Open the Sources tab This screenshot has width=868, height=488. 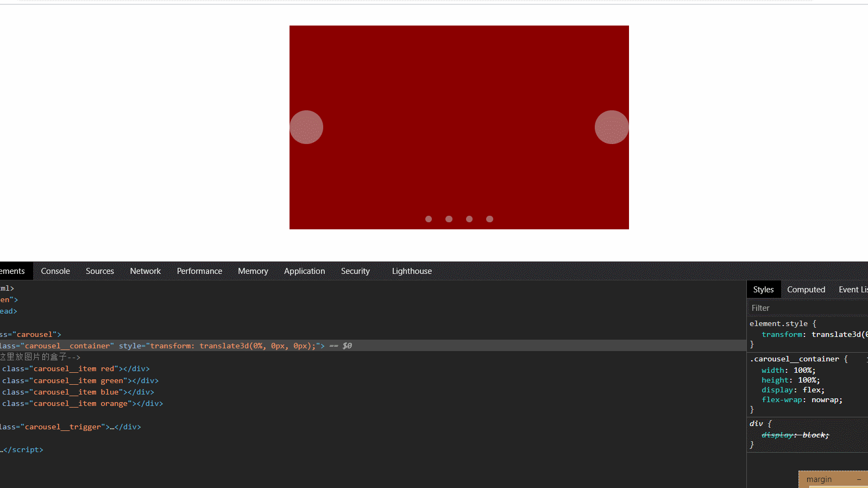(100, 271)
